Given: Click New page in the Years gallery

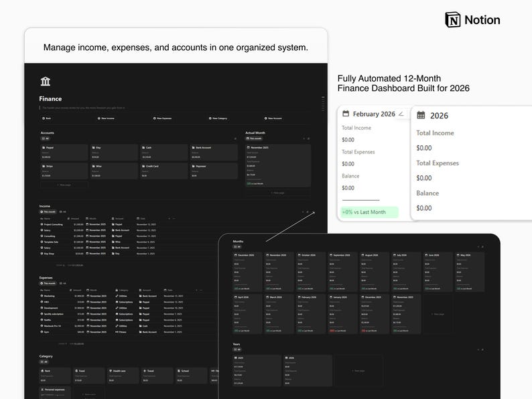Looking at the screenshot, I should coord(358,370).
